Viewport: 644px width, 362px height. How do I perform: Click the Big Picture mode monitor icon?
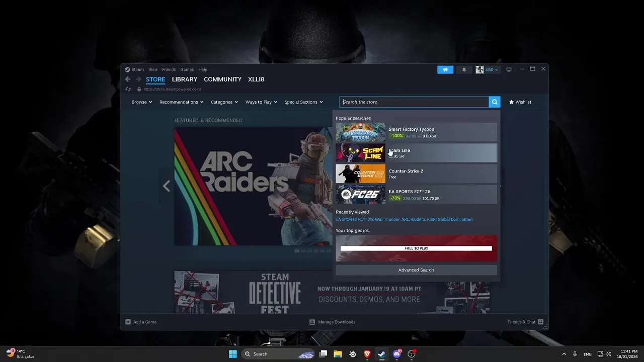coord(509,70)
